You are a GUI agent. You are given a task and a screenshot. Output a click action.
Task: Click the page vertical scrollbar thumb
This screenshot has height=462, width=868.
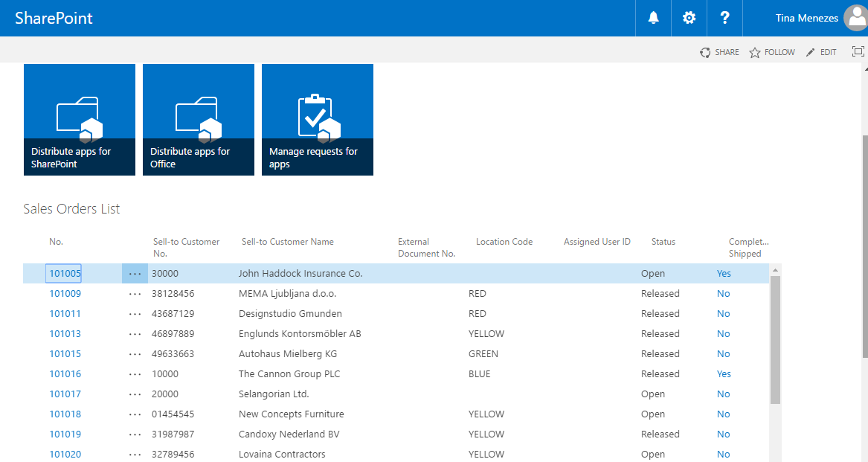tap(865, 246)
